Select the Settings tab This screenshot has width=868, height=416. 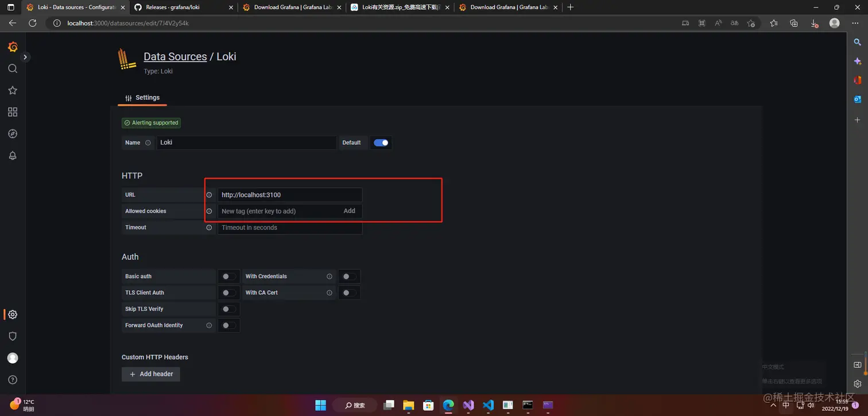(142, 98)
